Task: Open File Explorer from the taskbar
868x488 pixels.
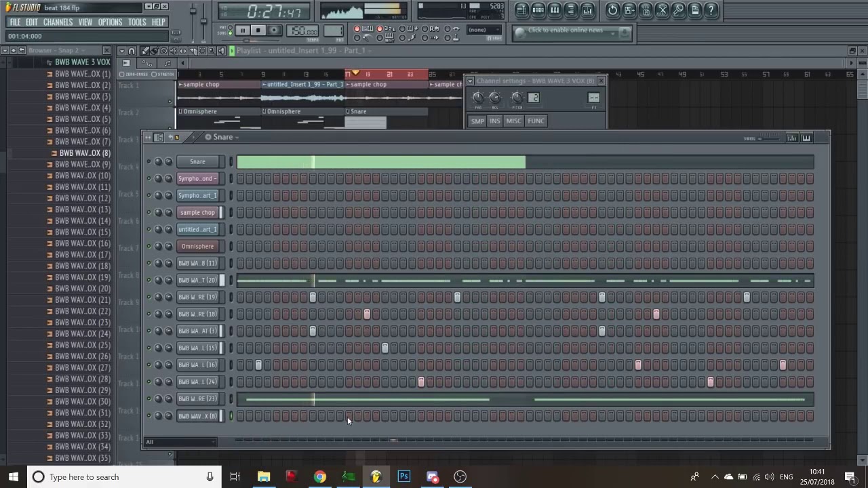Action: (x=263, y=476)
